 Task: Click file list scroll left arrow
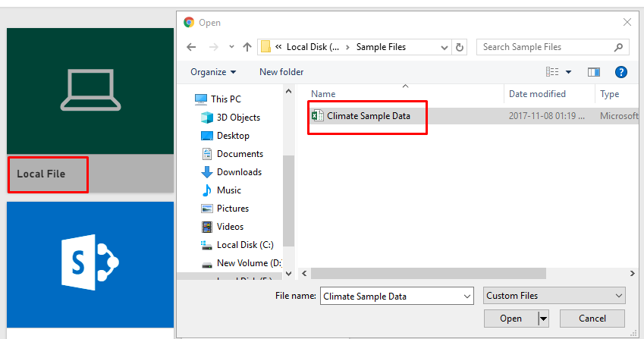pyautogui.click(x=304, y=273)
